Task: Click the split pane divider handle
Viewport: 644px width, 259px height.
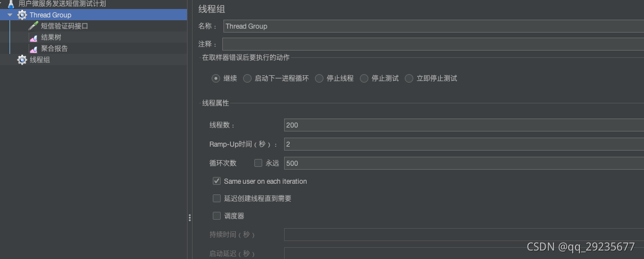Action: point(190,218)
